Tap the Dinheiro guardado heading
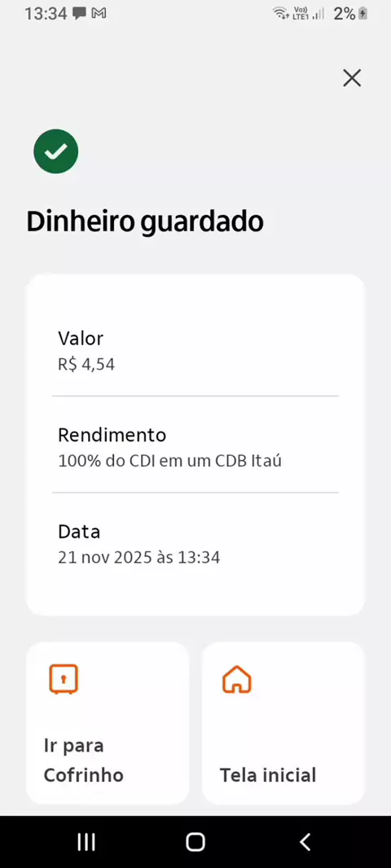This screenshot has height=868, width=391. click(145, 222)
